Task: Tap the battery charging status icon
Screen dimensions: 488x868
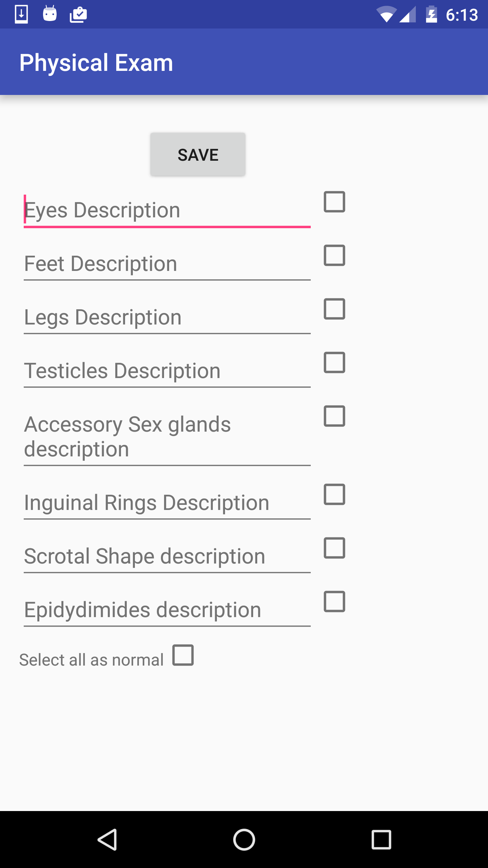Action: tap(431, 15)
